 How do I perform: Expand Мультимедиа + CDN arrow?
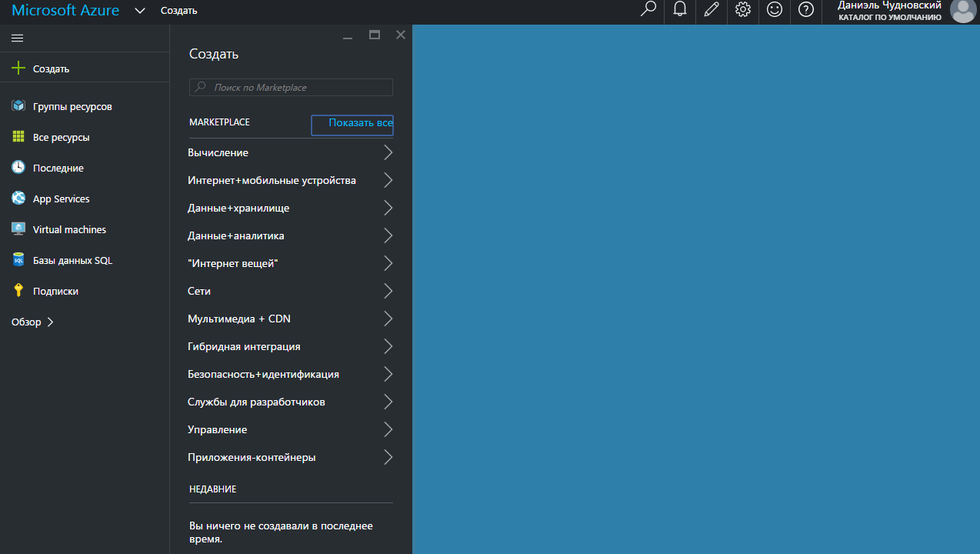(388, 319)
